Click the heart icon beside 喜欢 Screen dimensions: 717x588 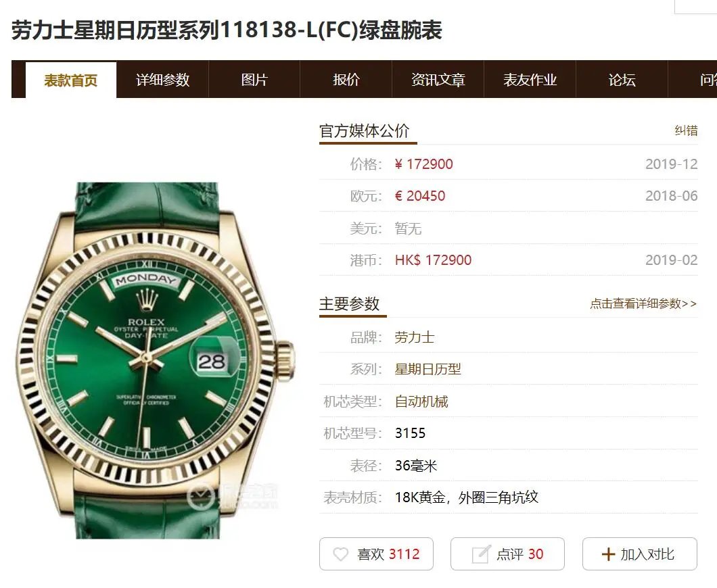click(340, 554)
